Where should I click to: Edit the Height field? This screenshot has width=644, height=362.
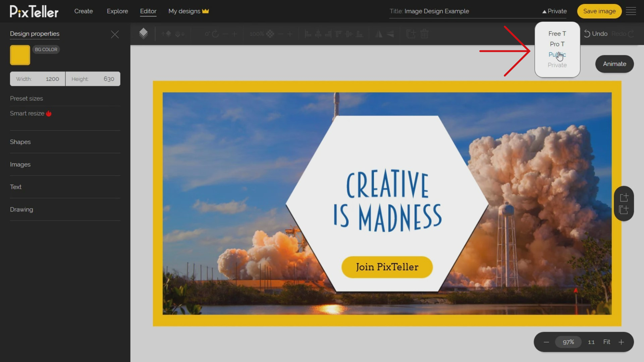[x=93, y=79]
